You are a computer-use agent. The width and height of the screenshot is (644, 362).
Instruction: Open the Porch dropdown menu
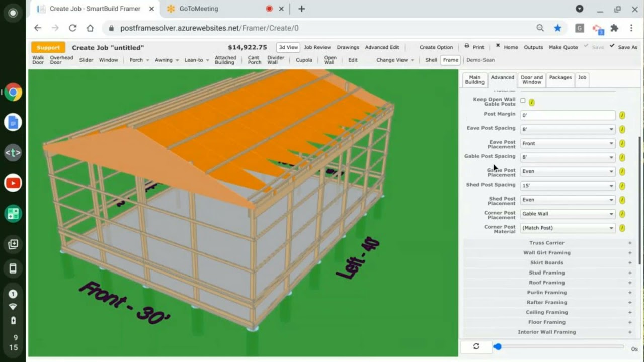tap(139, 60)
